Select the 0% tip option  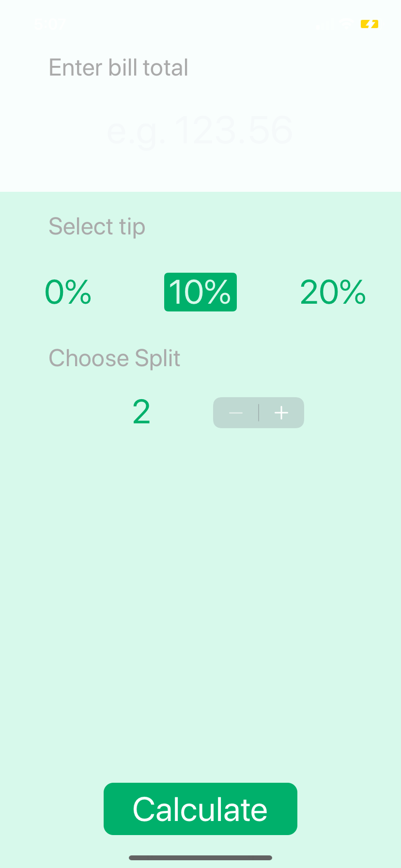click(x=68, y=292)
